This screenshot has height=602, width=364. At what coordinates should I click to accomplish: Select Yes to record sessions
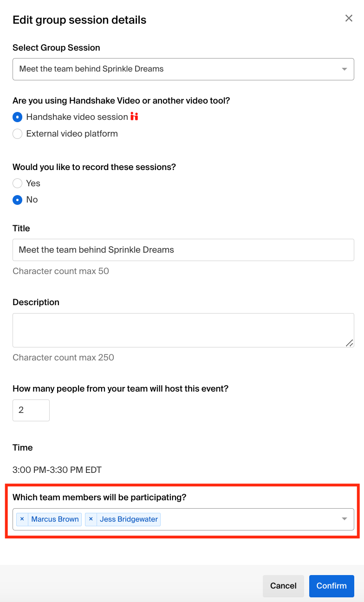18,183
